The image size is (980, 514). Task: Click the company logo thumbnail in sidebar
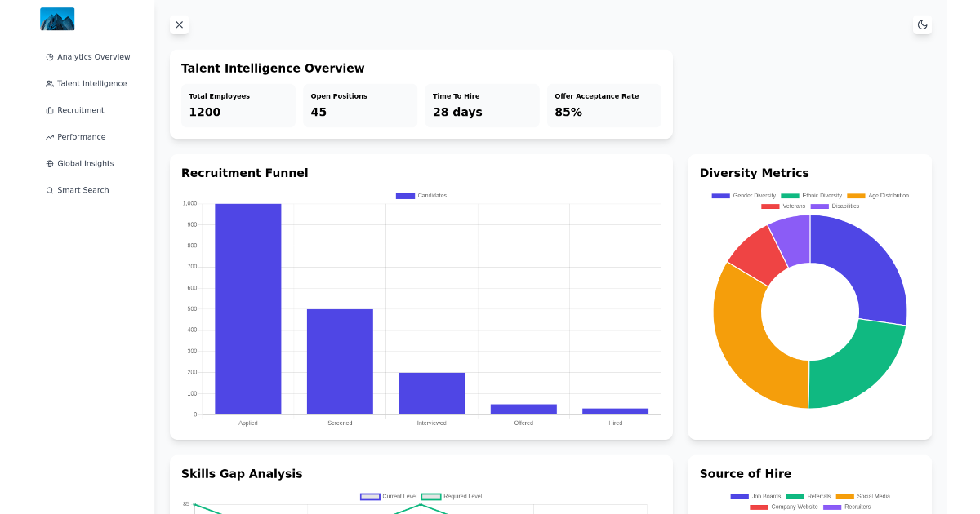57,18
